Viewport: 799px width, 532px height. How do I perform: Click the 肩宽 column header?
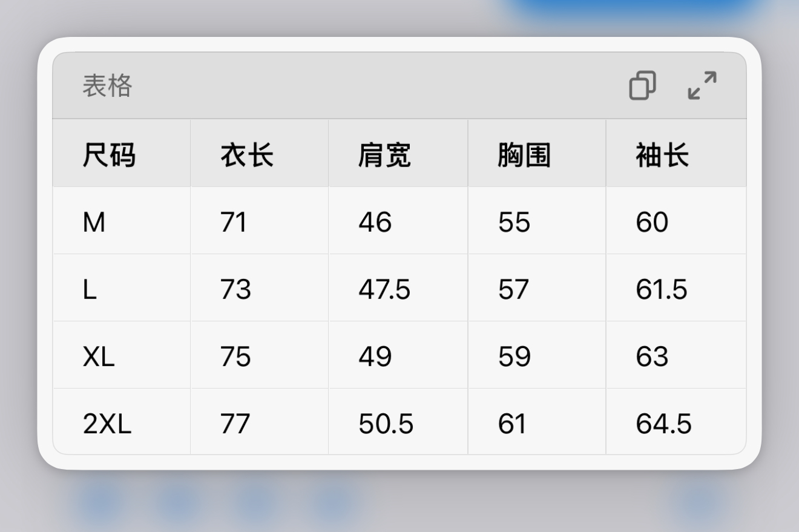point(384,156)
